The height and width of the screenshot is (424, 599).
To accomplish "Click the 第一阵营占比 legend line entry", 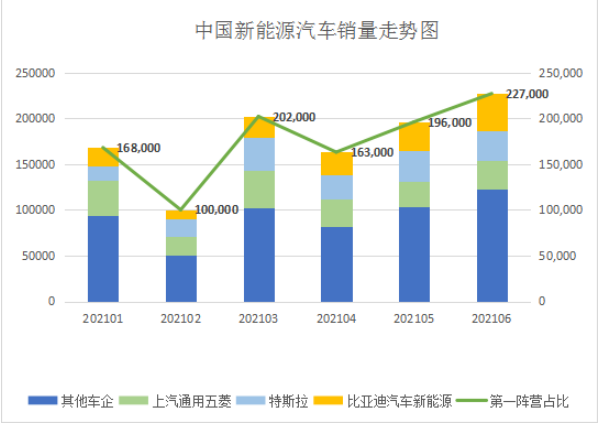I will coord(513,401).
